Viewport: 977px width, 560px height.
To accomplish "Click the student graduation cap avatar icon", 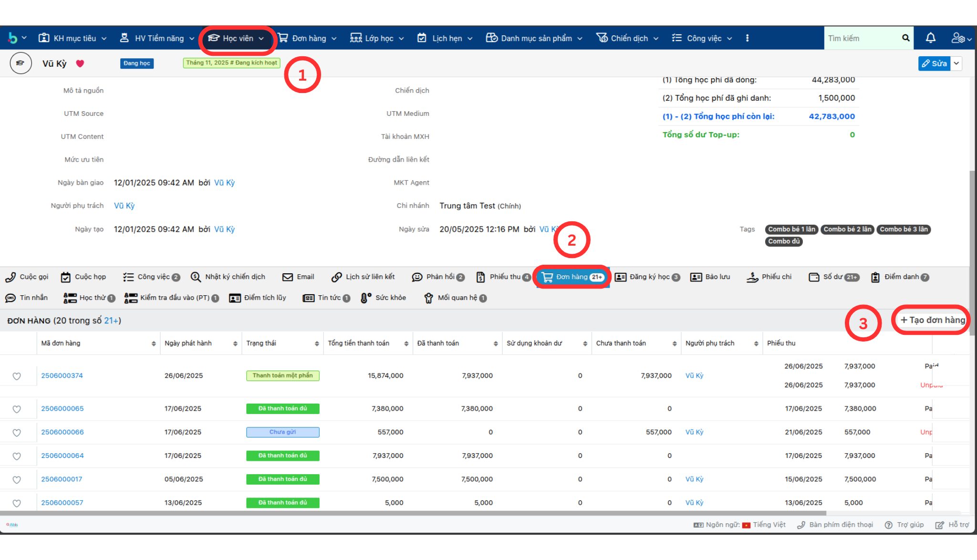I will (x=21, y=63).
